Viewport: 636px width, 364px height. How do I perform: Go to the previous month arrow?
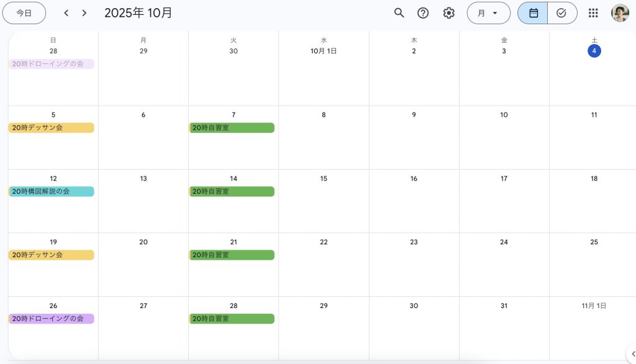[x=66, y=13]
